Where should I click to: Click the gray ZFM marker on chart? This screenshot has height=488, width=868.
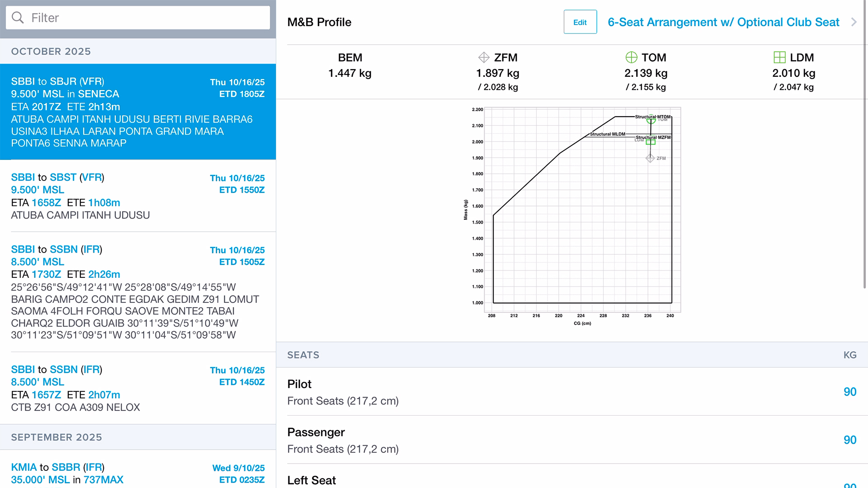click(x=650, y=158)
